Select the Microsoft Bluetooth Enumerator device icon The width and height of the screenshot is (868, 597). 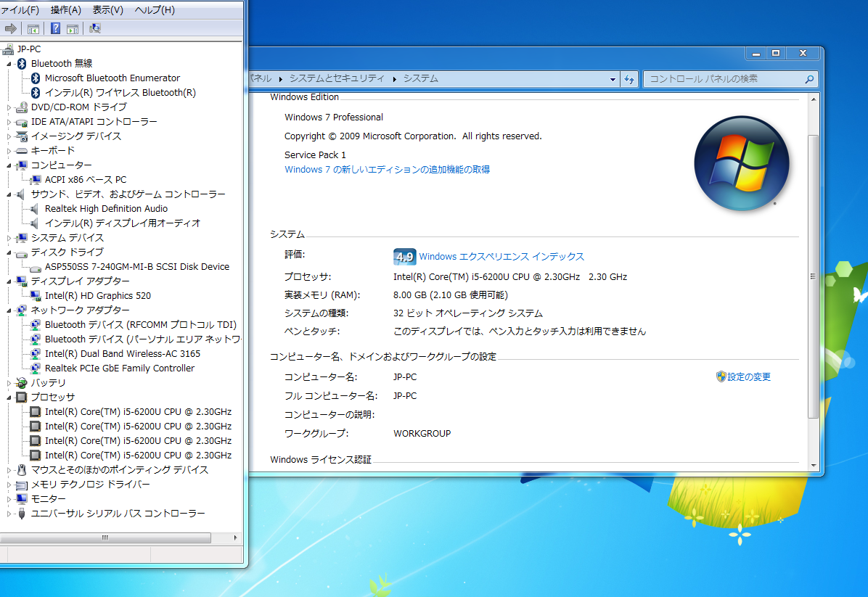pos(36,78)
